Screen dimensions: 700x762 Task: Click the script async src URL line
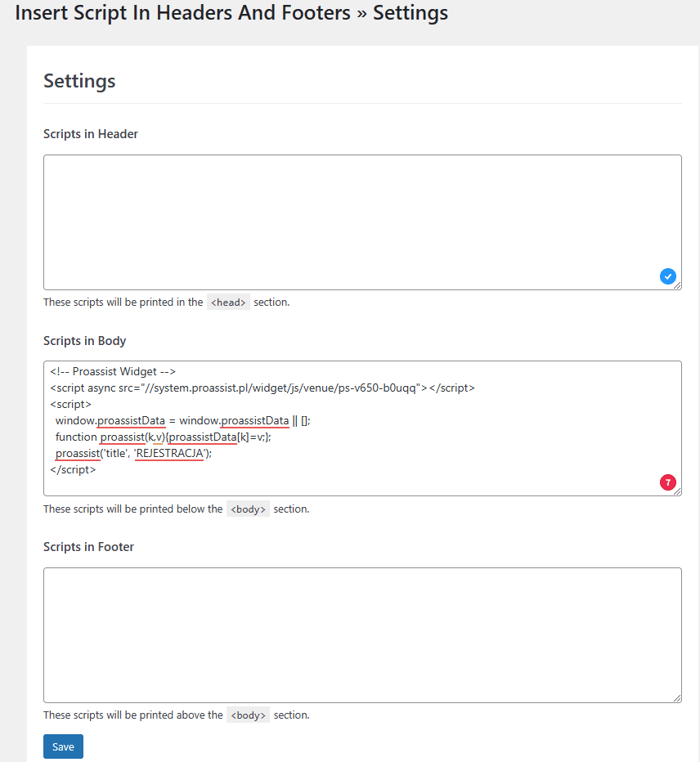262,388
